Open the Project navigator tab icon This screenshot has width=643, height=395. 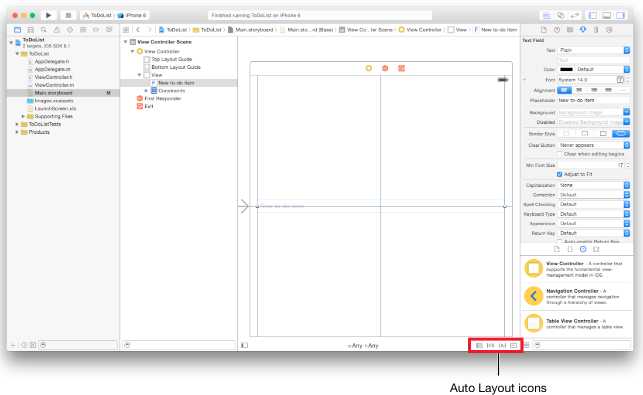[x=17, y=30]
